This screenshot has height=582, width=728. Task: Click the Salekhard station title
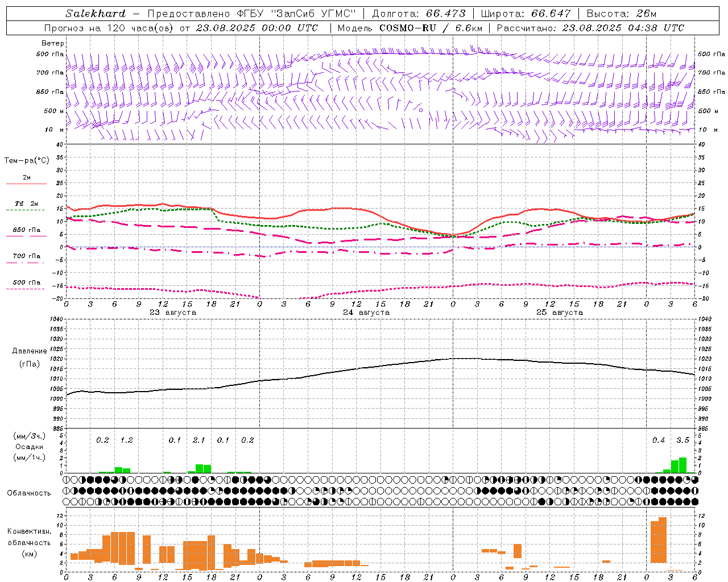96,14
